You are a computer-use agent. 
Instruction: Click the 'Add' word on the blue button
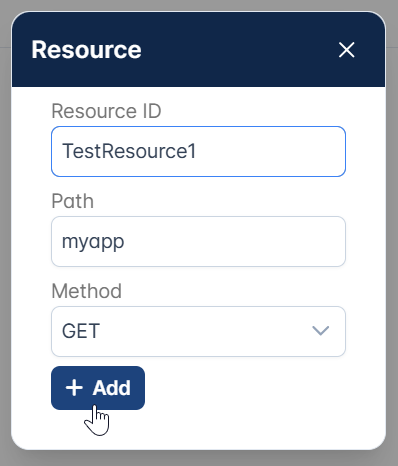pos(112,388)
